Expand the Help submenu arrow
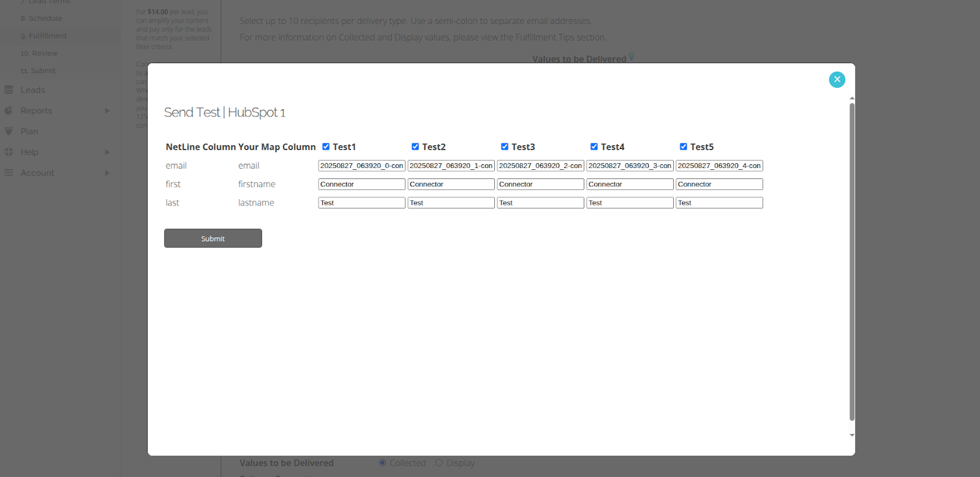980x477 pixels. [x=107, y=152]
